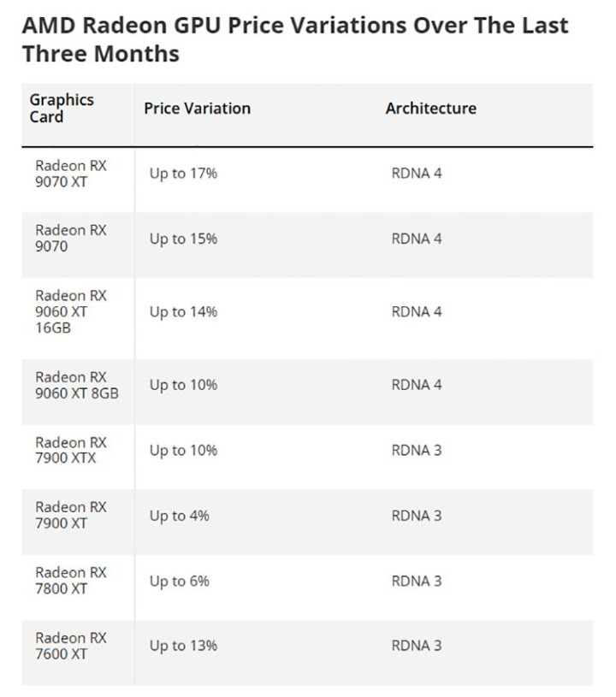Select the Radeon RX 9060 XT 16GB cell
Image resolution: width=616 pixels, height=697 pixels.
point(71,312)
